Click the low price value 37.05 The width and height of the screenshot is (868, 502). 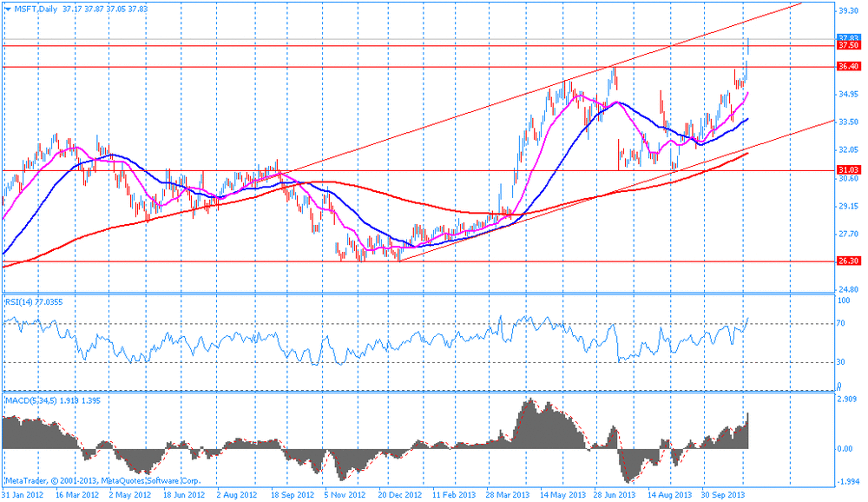[x=115, y=10]
